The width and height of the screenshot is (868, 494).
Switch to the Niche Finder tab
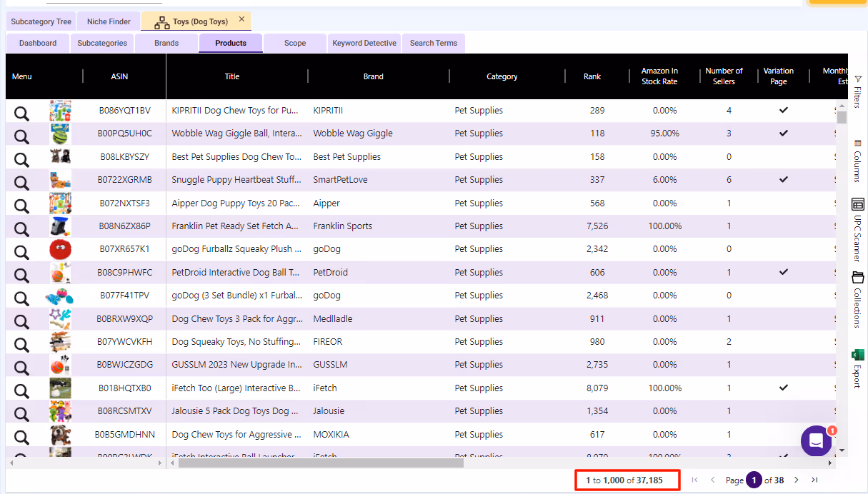(109, 21)
